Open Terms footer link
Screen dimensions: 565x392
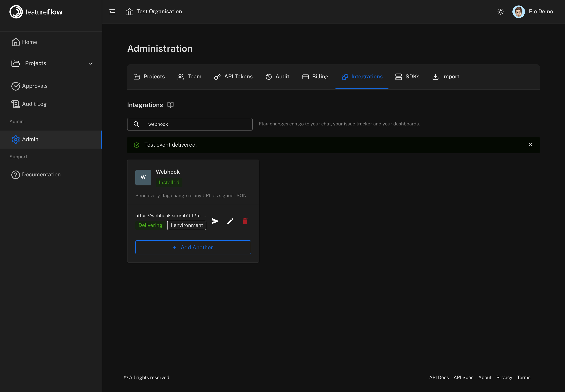[x=523, y=377]
